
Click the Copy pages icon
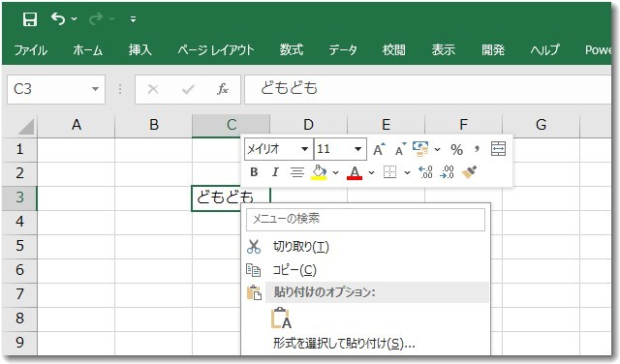pos(254,270)
